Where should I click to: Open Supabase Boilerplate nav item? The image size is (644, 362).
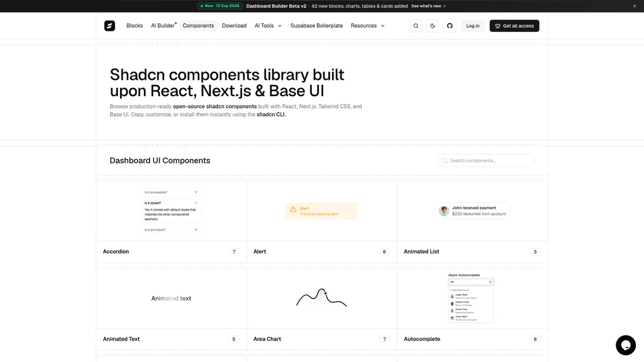[x=317, y=26]
